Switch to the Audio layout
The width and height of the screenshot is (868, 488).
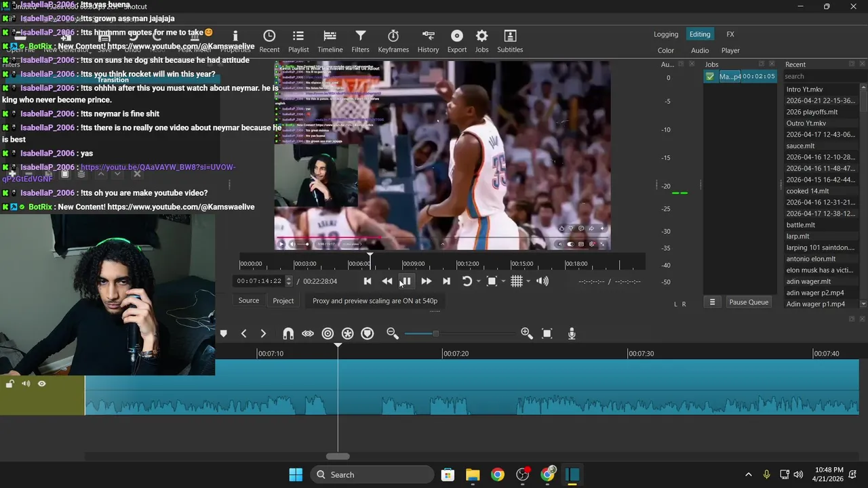(x=700, y=50)
